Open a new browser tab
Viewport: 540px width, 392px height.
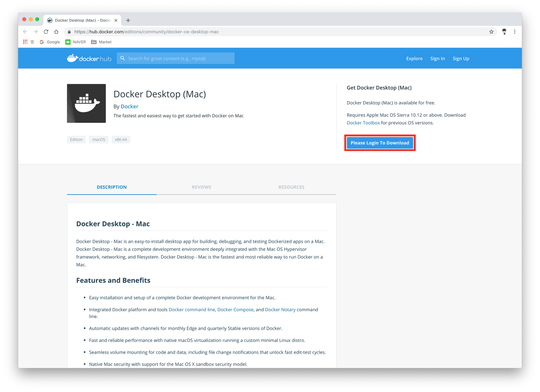pyautogui.click(x=128, y=20)
